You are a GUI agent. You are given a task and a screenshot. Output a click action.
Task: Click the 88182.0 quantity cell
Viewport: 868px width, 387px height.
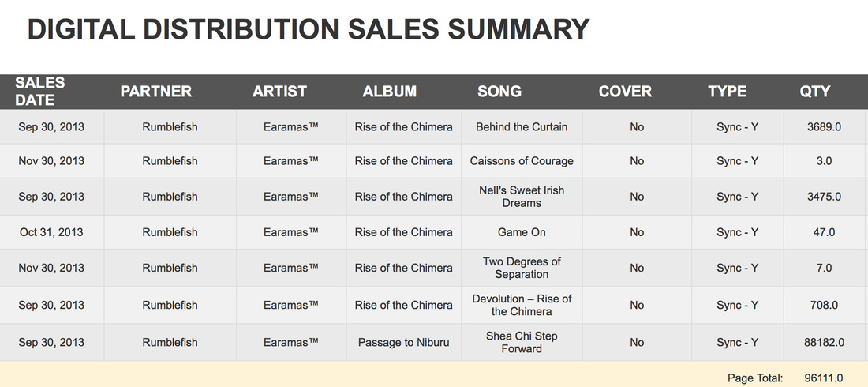(x=825, y=343)
